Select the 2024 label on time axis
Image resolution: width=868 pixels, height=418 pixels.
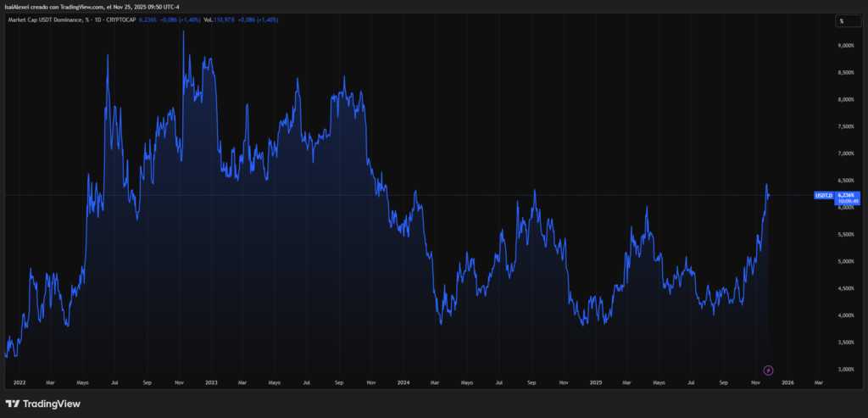click(x=403, y=382)
